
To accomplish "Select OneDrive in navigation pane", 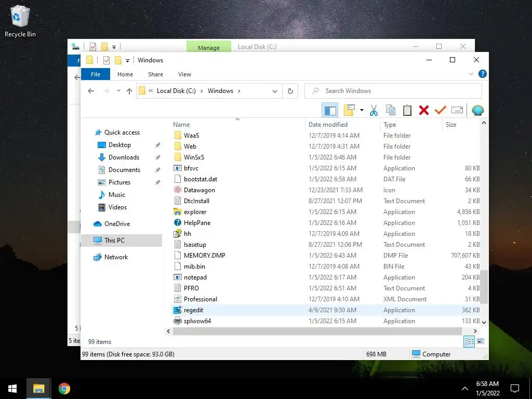I will coord(117,224).
